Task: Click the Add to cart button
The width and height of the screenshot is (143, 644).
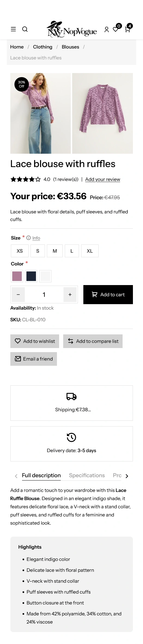Action: (108, 295)
